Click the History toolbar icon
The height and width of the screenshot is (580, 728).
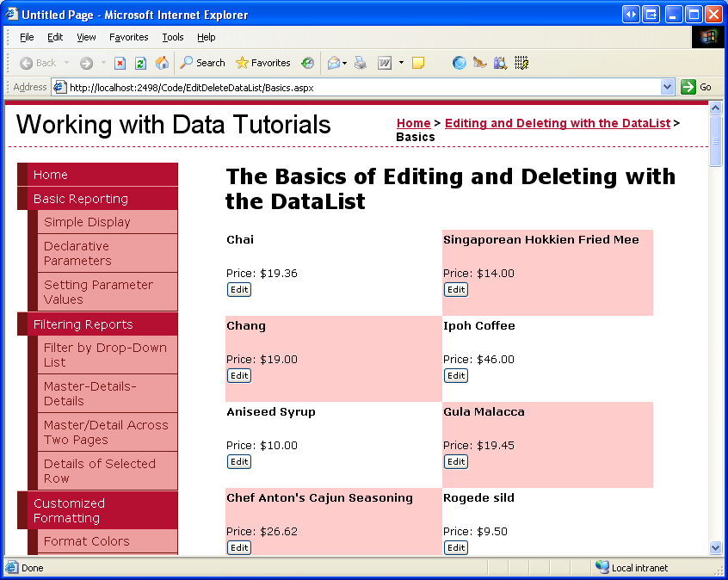(307, 63)
